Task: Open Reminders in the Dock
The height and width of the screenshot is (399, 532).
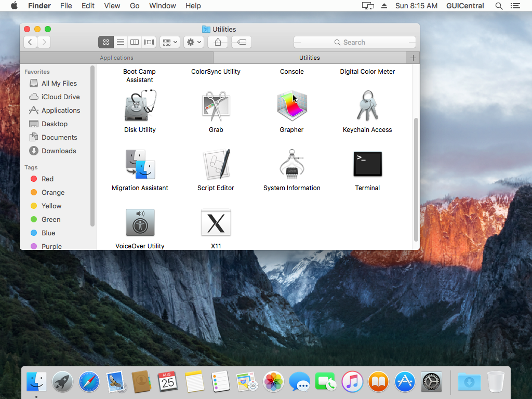Action: [220, 382]
